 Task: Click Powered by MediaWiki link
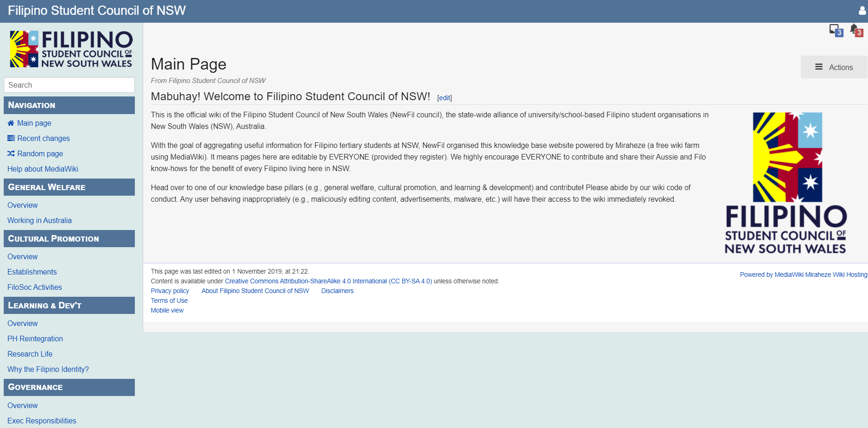[772, 275]
